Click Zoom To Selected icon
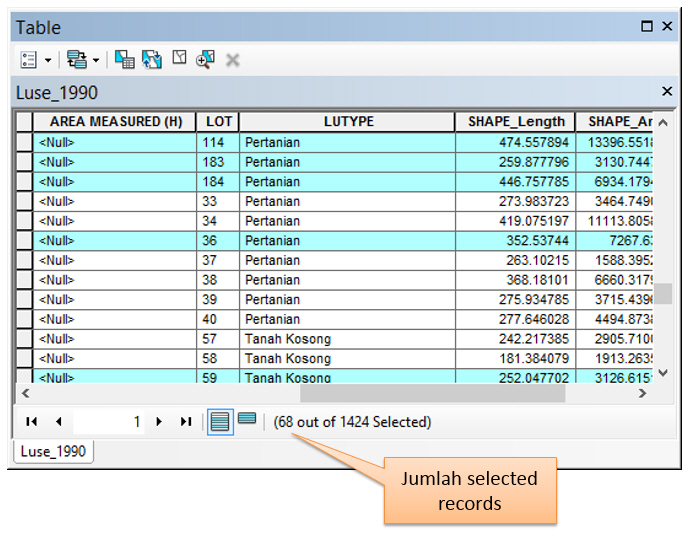699x539 pixels. click(205, 59)
